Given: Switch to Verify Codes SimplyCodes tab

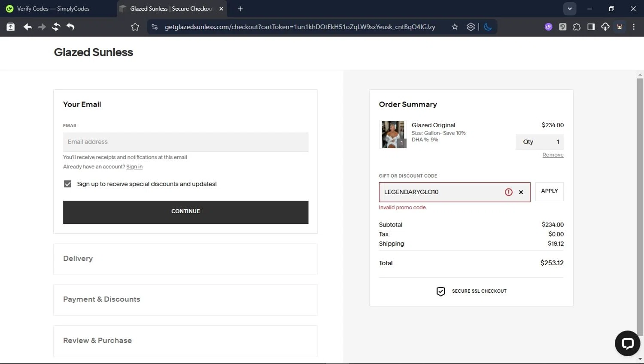Looking at the screenshot, I should (53, 9).
